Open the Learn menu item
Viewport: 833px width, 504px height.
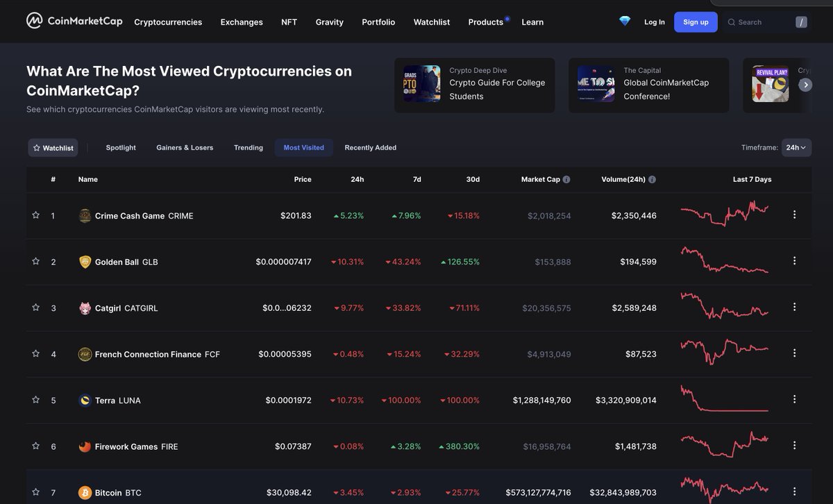532,22
